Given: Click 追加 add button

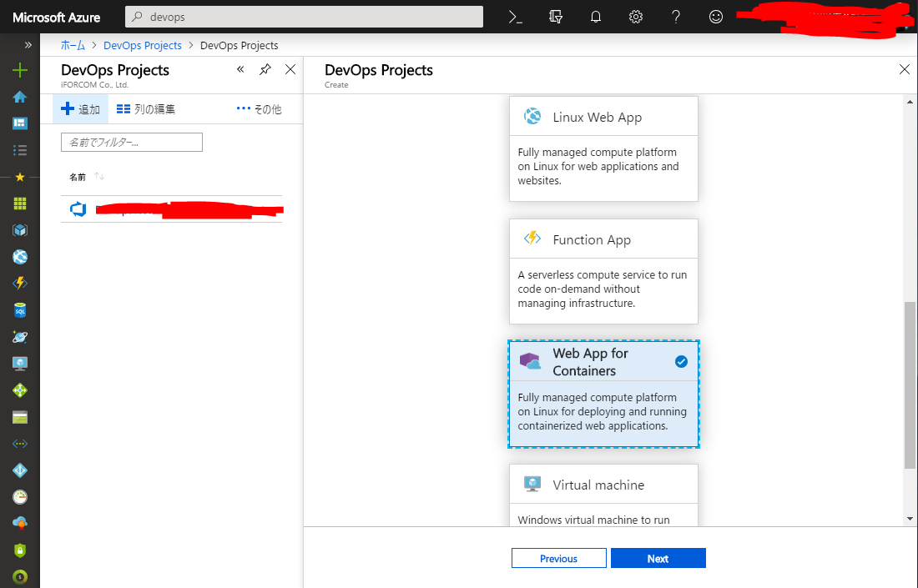Looking at the screenshot, I should click(81, 108).
